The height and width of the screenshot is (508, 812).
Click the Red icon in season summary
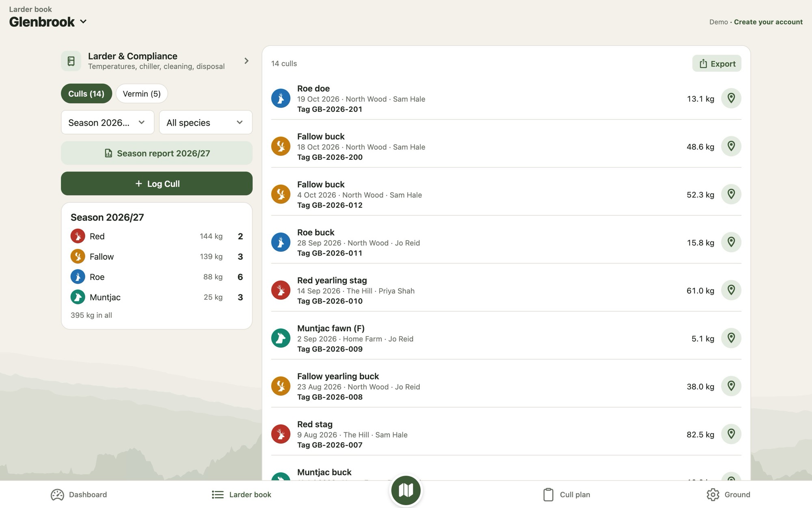78,236
